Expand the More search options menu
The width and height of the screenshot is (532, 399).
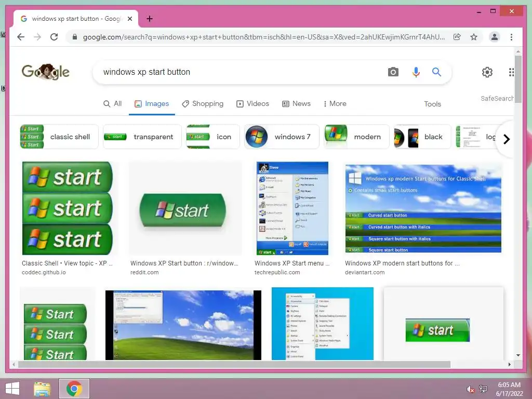335,104
